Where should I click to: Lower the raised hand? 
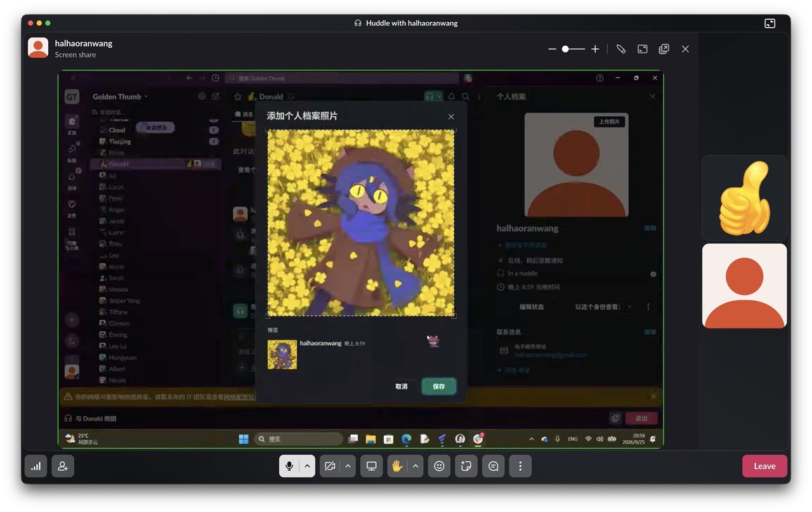coord(397,466)
